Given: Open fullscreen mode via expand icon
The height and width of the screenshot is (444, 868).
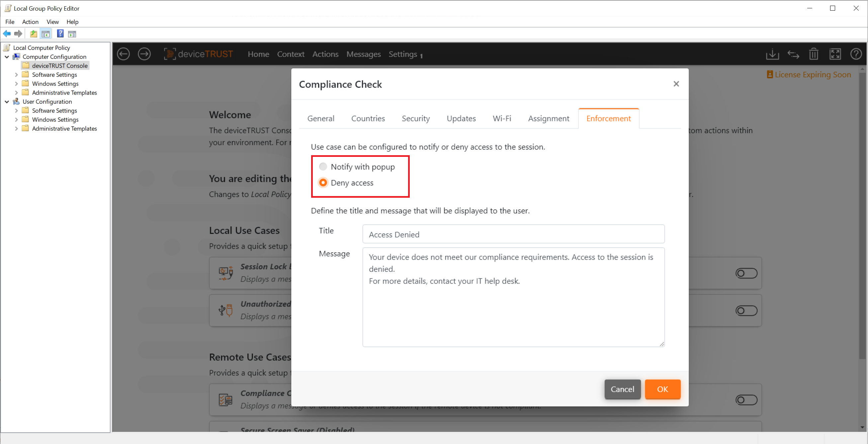Looking at the screenshot, I should 835,54.
